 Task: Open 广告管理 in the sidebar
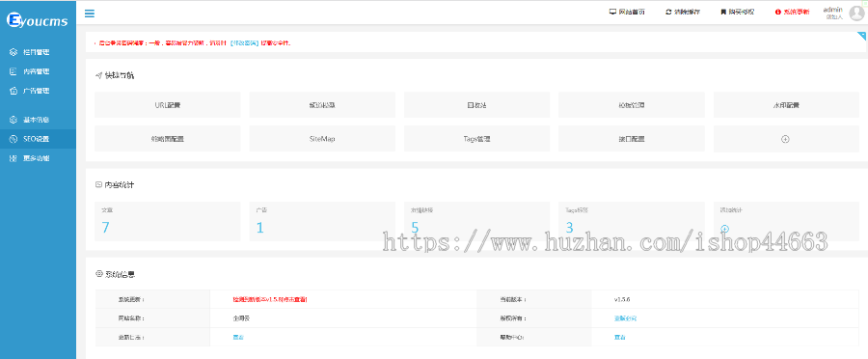38,91
